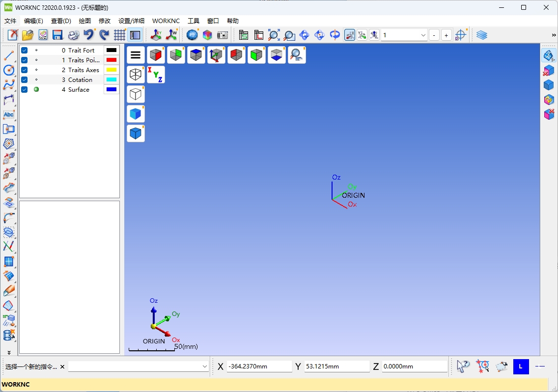558x392 pixels.
Task: Click the plus button in the toolbar
Action: 446,35
